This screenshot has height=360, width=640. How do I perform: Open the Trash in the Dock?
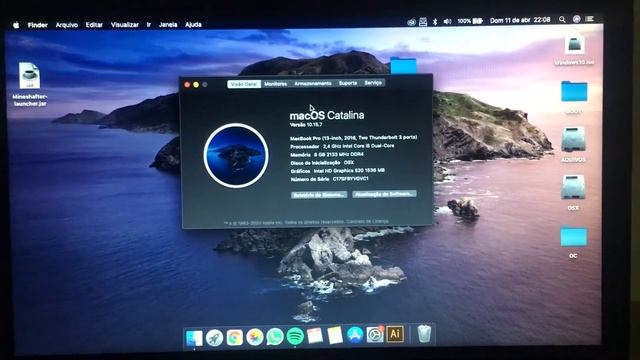tap(424, 333)
